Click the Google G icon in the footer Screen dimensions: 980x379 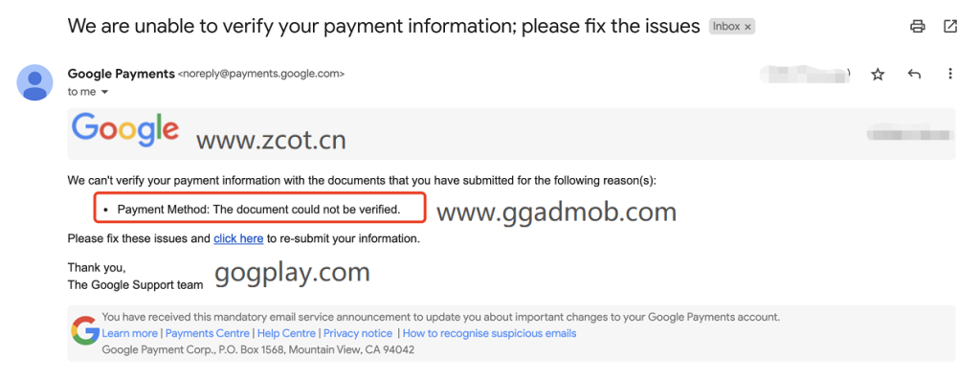pos(85,331)
